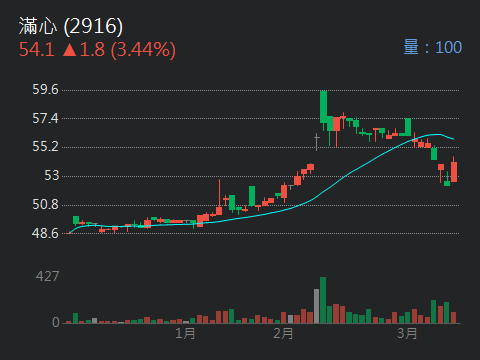
Task: Click the tall green candlestick peaking at 59.6
Action: click(323, 108)
